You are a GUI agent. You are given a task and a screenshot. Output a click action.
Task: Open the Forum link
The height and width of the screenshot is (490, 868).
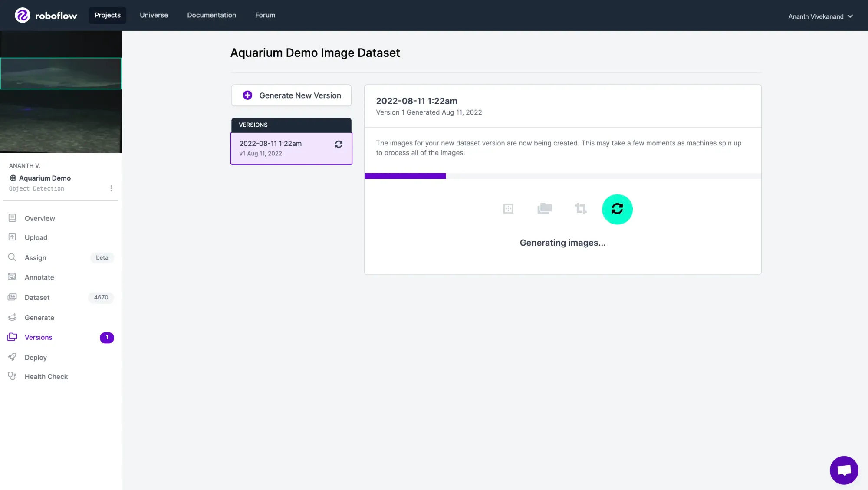coord(265,15)
